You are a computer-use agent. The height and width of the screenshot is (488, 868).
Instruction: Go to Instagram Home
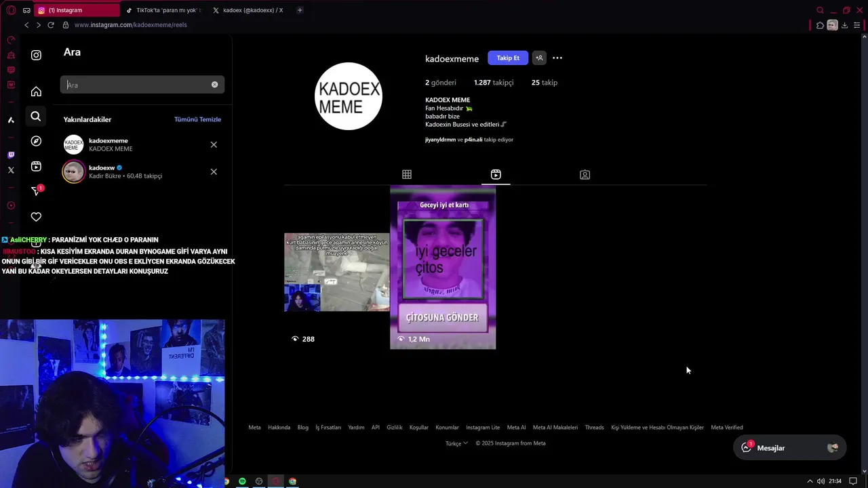pyautogui.click(x=36, y=91)
